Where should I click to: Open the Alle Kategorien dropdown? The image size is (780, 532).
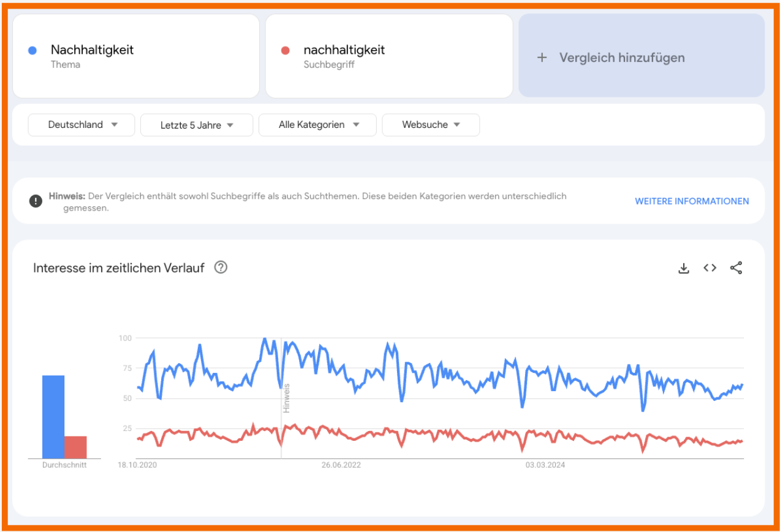click(x=317, y=125)
